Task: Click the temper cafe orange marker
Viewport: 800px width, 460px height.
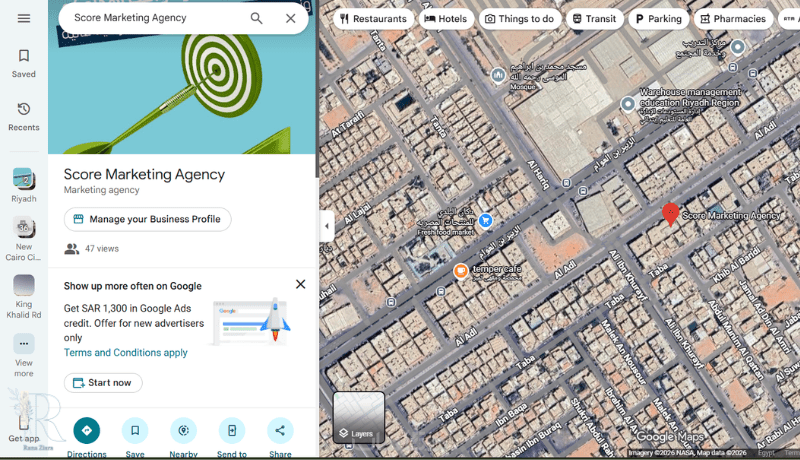Action: click(x=460, y=271)
